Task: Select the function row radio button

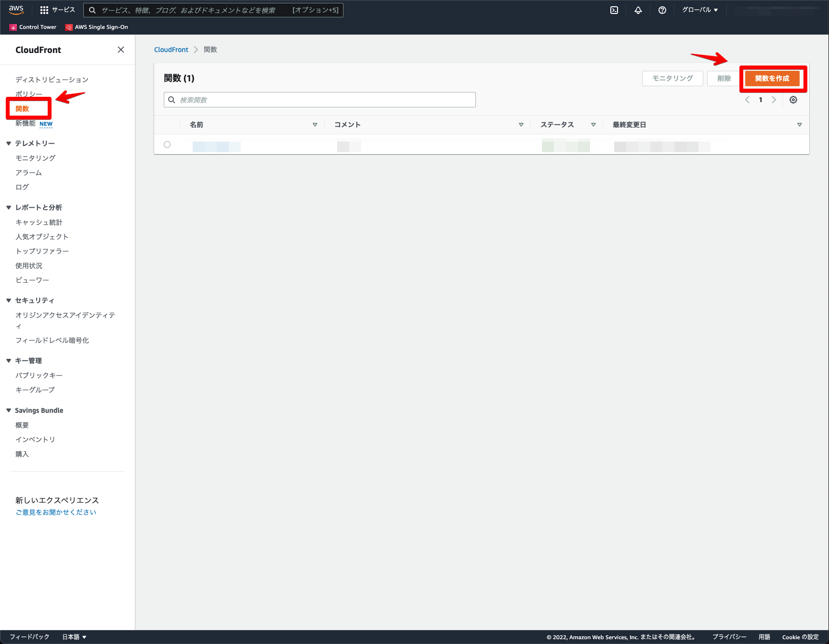Action: click(x=167, y=145)
